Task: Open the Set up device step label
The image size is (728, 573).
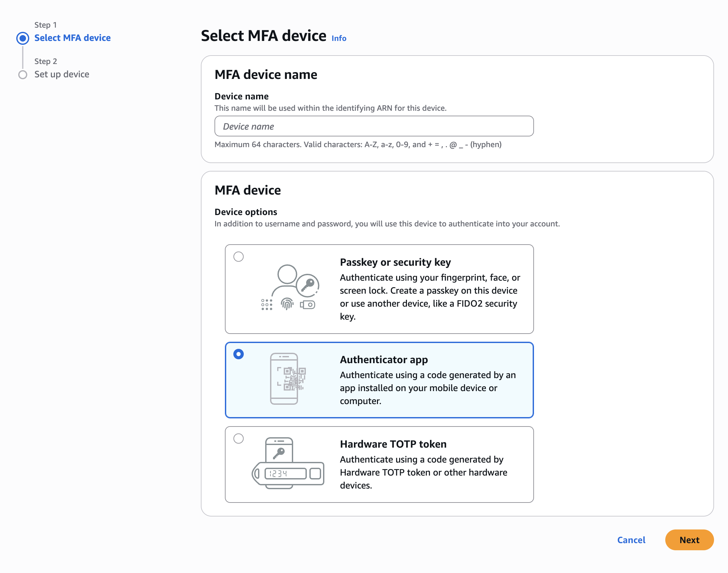Action: click(62, 74)
